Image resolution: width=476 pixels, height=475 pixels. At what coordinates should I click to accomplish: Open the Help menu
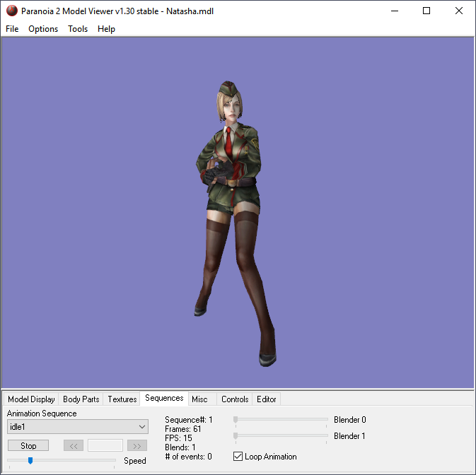pos(106,29)
